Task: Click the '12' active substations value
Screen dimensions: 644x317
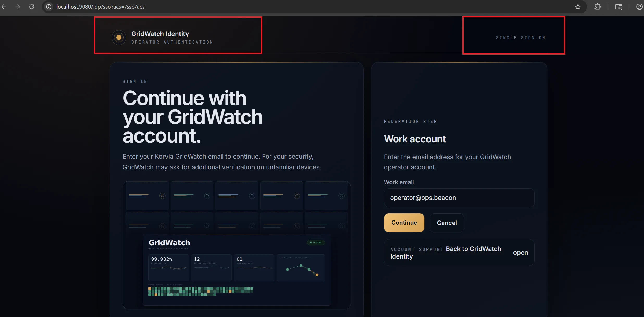Action: coord(197,259)
